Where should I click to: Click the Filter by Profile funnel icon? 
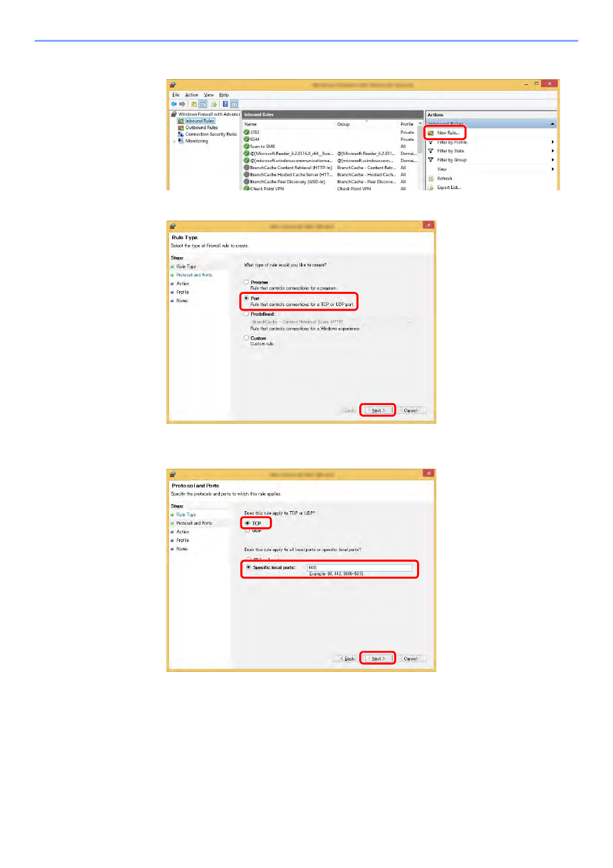click(431, 142)
